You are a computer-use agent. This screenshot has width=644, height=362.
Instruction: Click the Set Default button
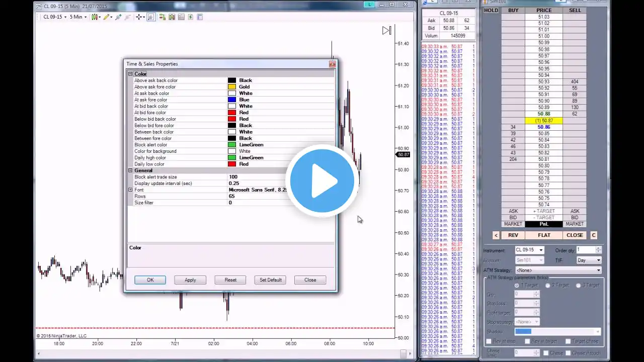(271, 280)
